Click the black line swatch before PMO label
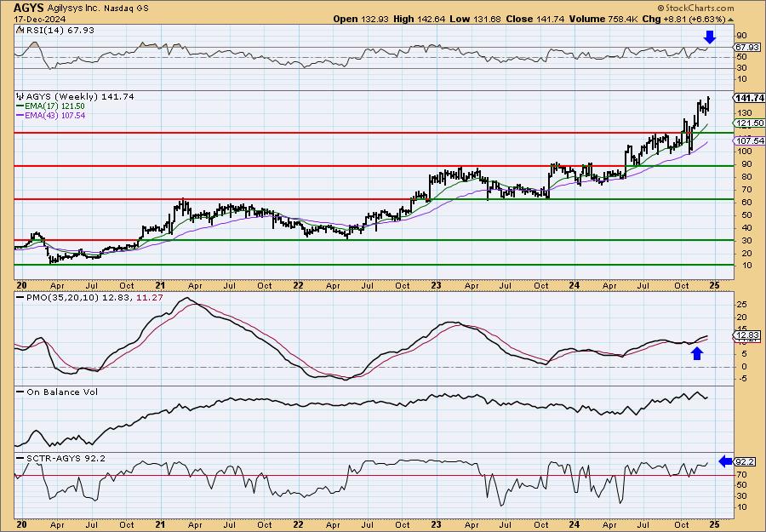766x532 pixels. 20,297
